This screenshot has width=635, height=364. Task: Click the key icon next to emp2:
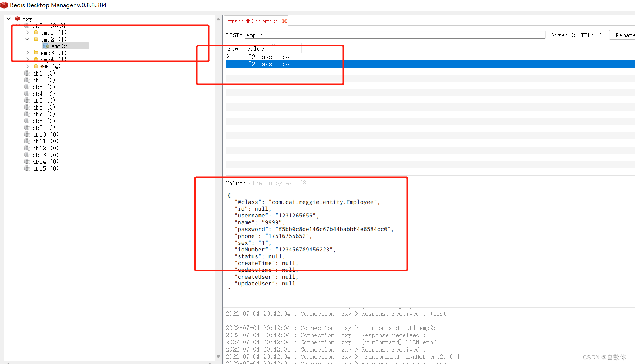pos(46,46)
